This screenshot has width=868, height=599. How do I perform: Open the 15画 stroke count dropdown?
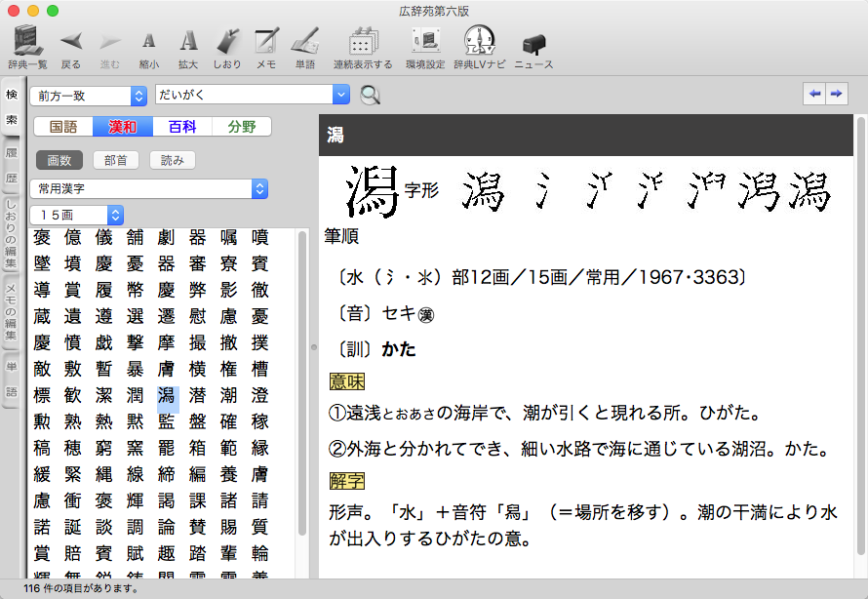76,215
